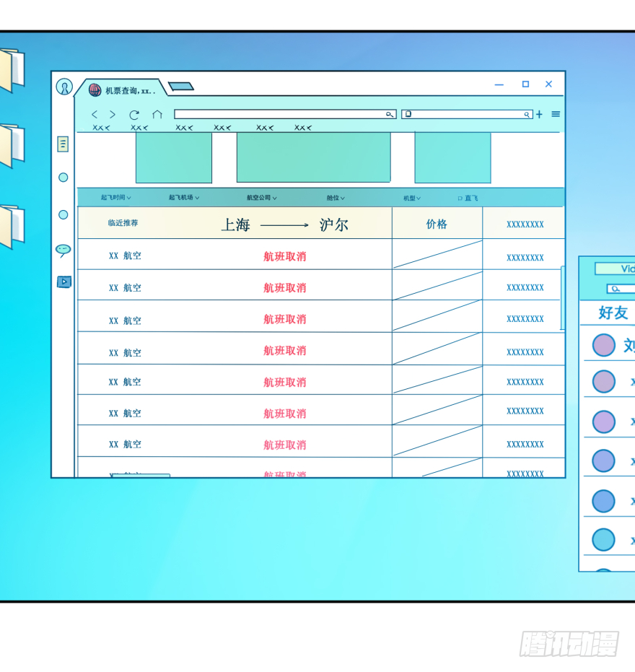Click first row 航班取消 status text

coord(285,257)
